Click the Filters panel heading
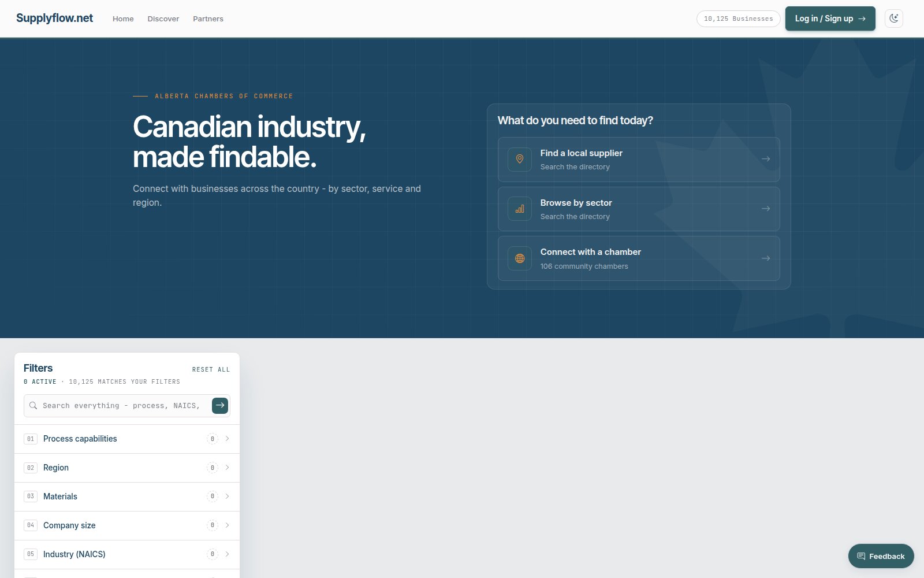This screenshot has width=924, height=578. tap(38, 368)
